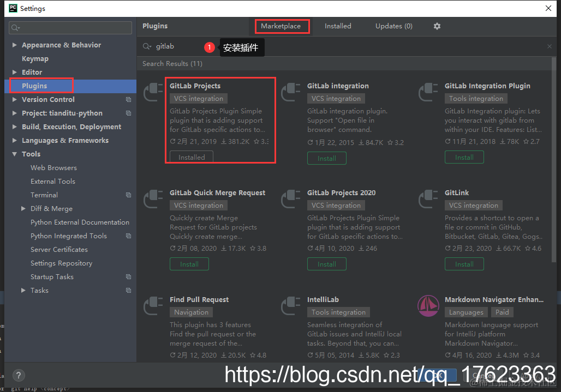The height and width of the screenshot is (392, 561).
Task: Click the IntelliLab plugin icon
Action: (x=290, y=306)
